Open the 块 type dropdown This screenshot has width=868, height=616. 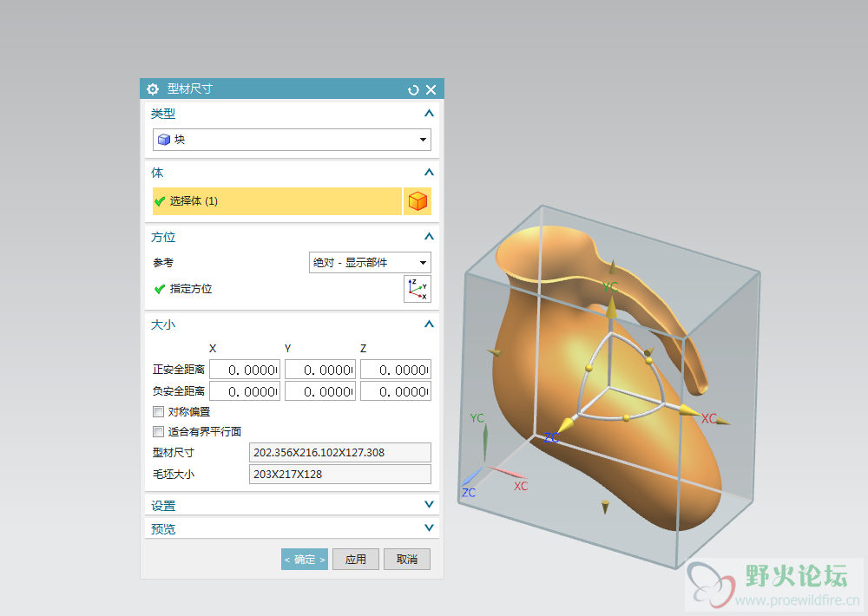292,140
